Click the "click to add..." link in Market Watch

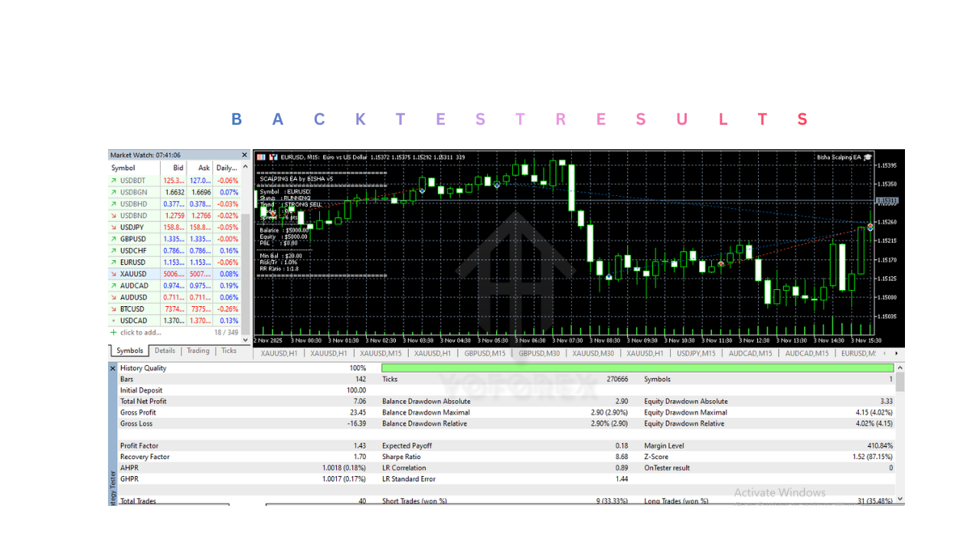pyautogui.click(x=134, y=332)
